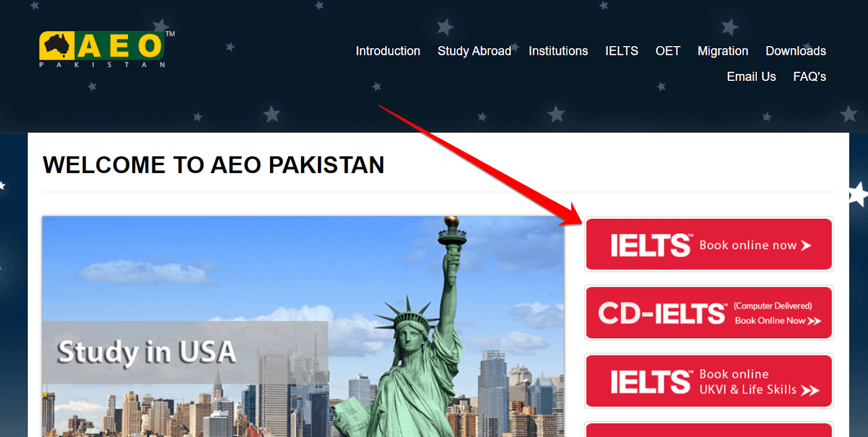Click the partially visible fourth red banner
868x437 pixels.
point(709,430)
